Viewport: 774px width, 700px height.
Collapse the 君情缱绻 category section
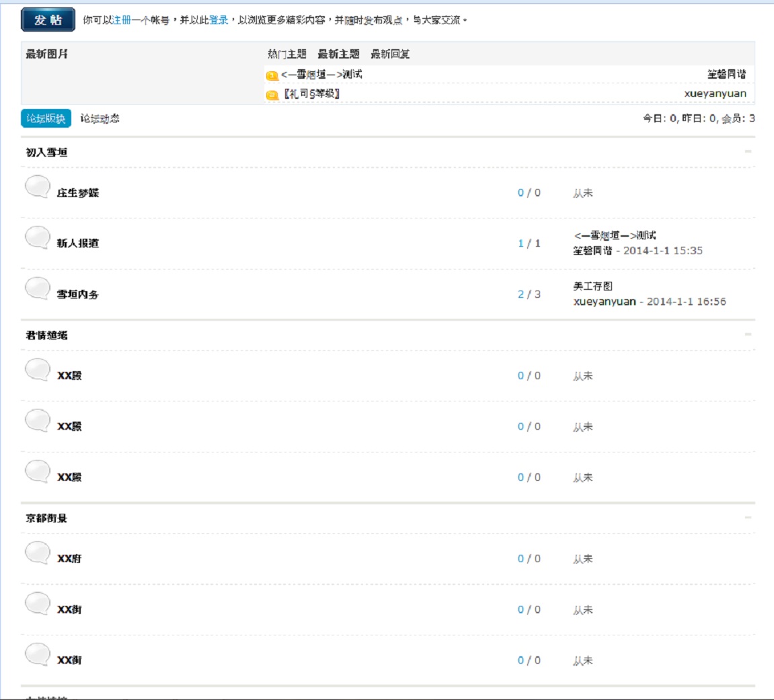point(748,335)
